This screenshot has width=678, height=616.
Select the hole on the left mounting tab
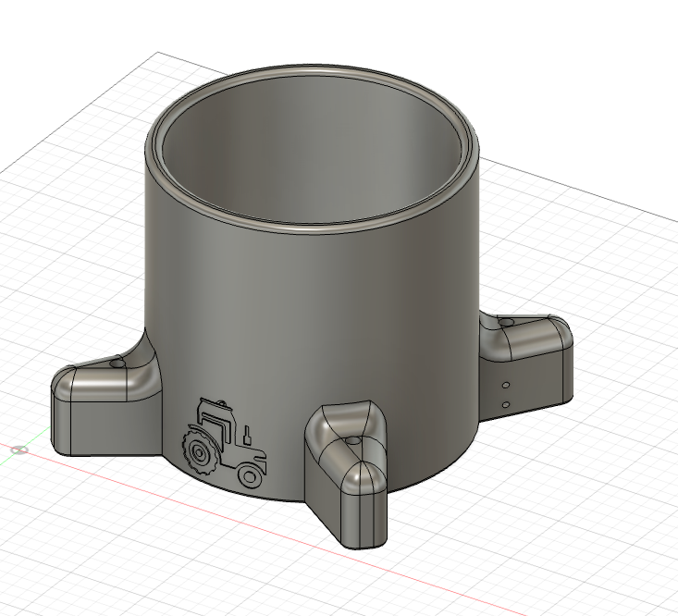click(x=116, y=365)
